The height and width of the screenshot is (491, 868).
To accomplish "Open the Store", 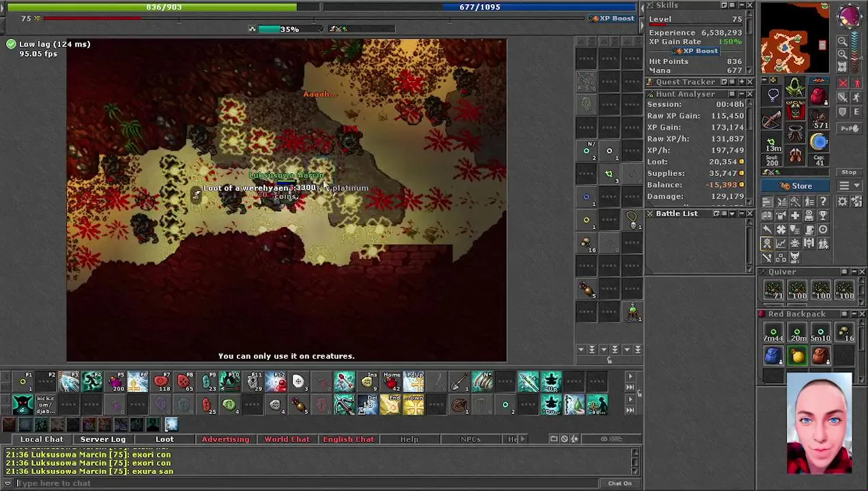I will click(795, 185).
